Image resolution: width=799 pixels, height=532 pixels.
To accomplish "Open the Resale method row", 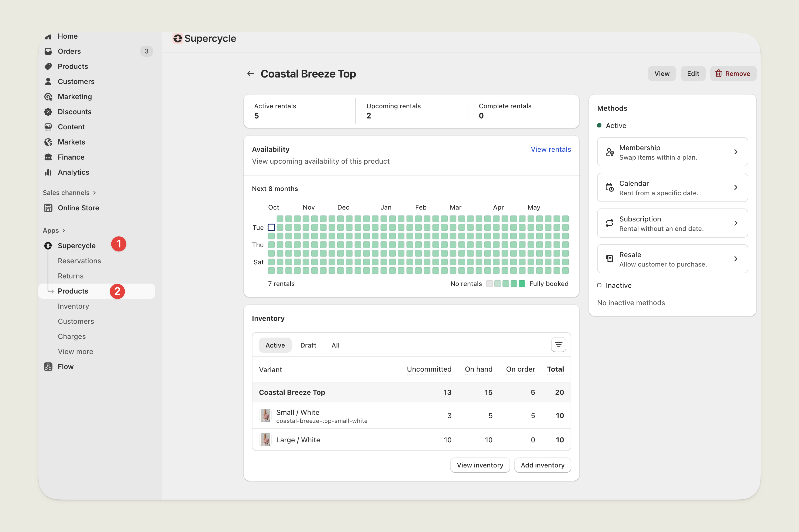I will click(x=672, y=259).
